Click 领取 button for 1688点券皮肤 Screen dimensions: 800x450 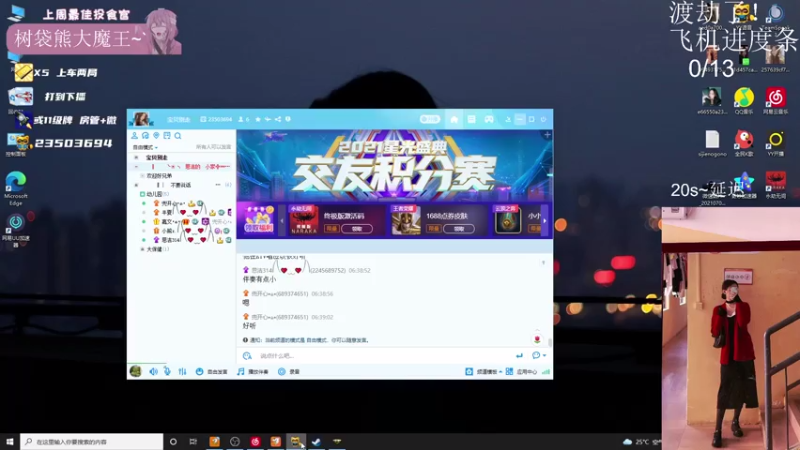(x=459, y=229)
